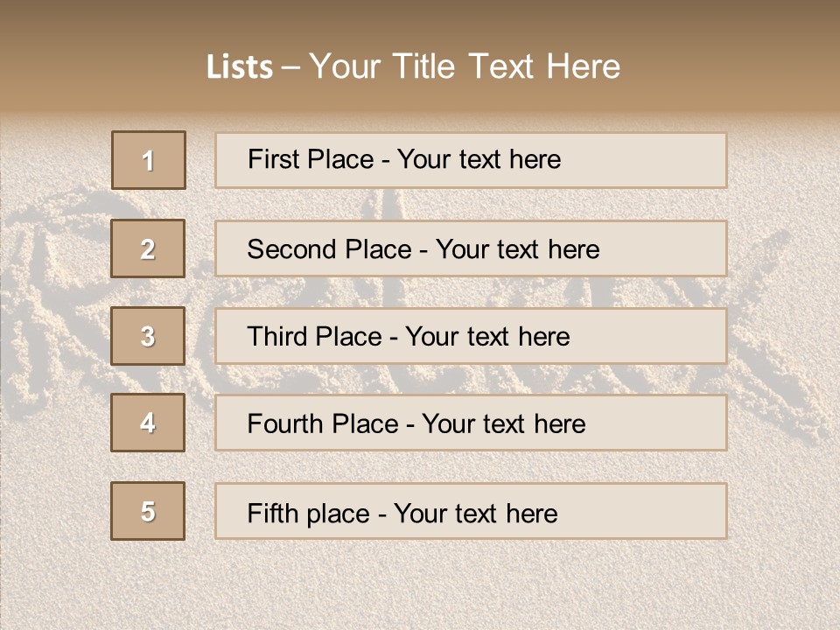Click the bold word Lists in title

coord(240,67)
